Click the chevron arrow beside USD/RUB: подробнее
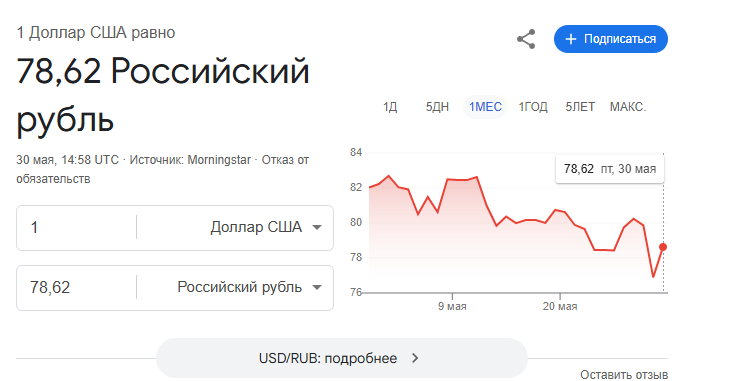This screenshot has height=381, width=742. pyautogui.click(x=415, y=358)
